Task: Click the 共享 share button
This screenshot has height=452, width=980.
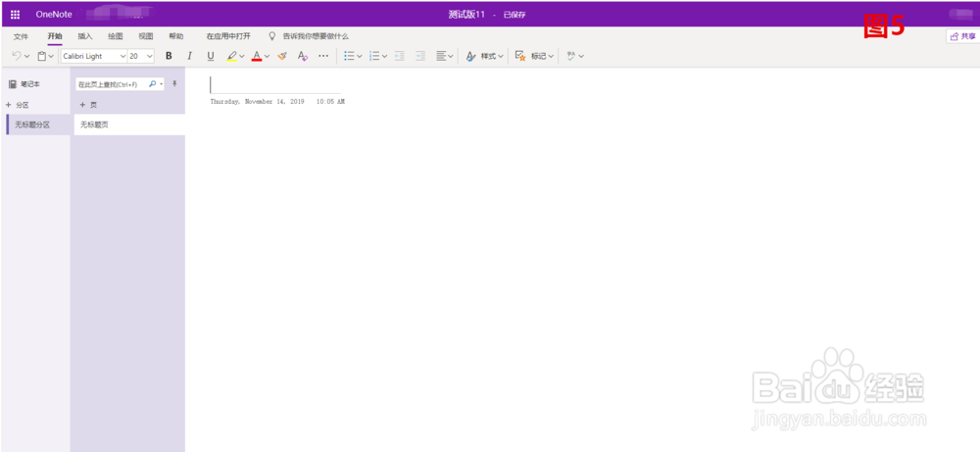Action: coord(962,36)
